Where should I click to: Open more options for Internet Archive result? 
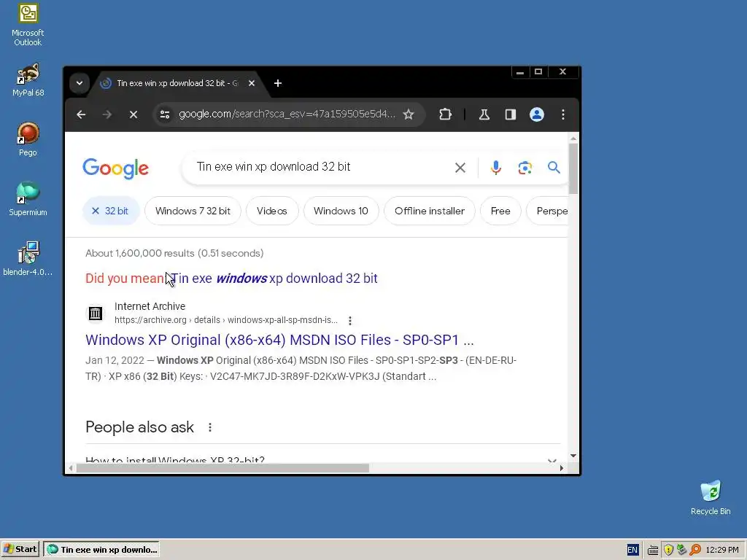[350, 321]
